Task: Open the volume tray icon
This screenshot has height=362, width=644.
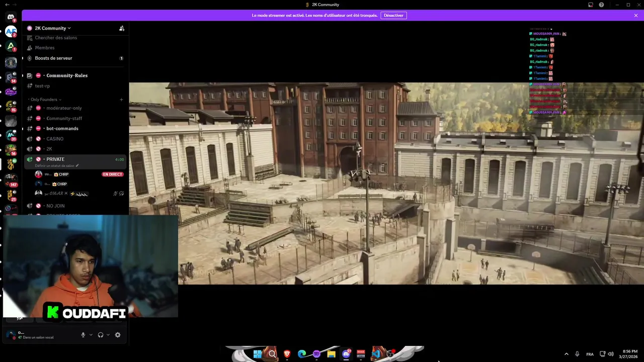Action: (x=611, y=354)
